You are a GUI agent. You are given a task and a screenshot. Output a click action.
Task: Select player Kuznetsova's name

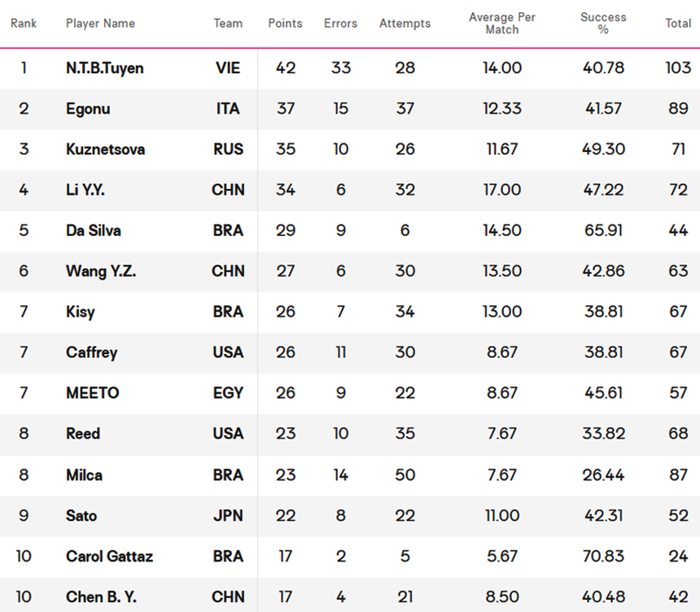105,150
